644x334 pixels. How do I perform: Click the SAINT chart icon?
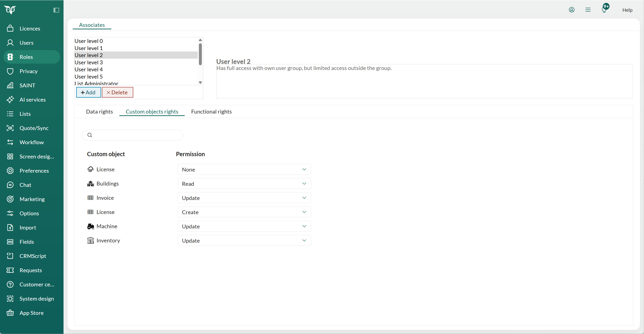10,85
